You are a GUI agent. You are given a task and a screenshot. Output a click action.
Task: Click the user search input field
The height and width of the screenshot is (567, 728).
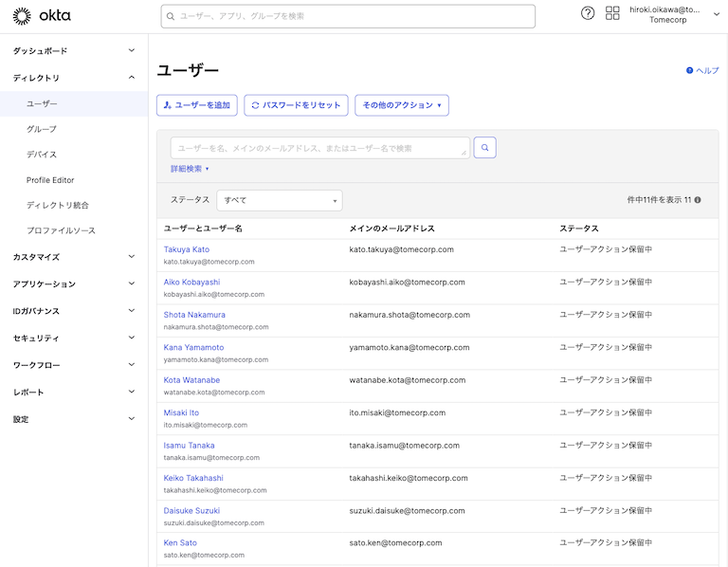pyautogui.click(x=319, y=148)
